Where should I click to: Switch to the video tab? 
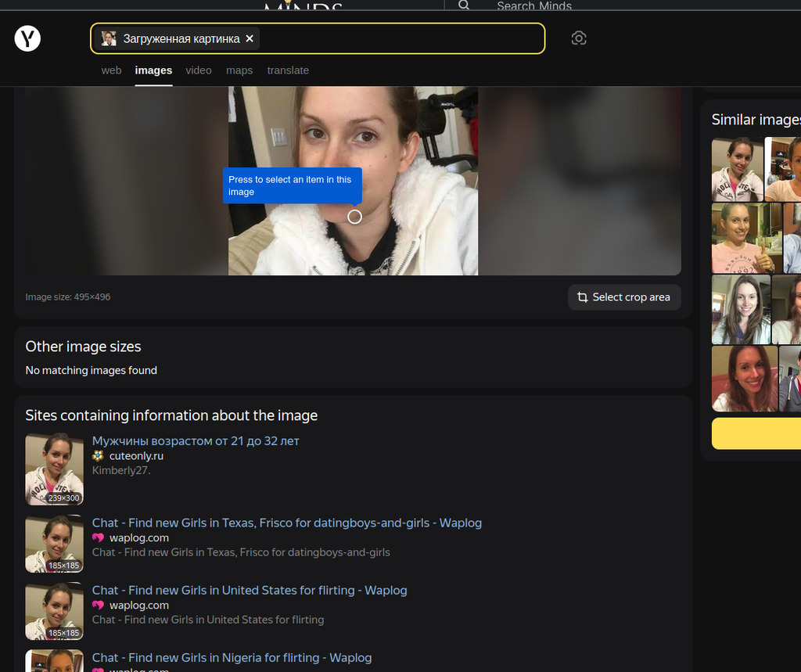tap(198, 70)
